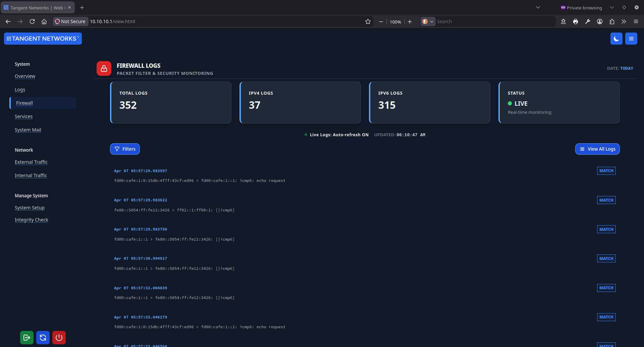Open the Firefox account icon in toolbar
The height and width of the screenshot is (347, 644).
tap(599, 21)
